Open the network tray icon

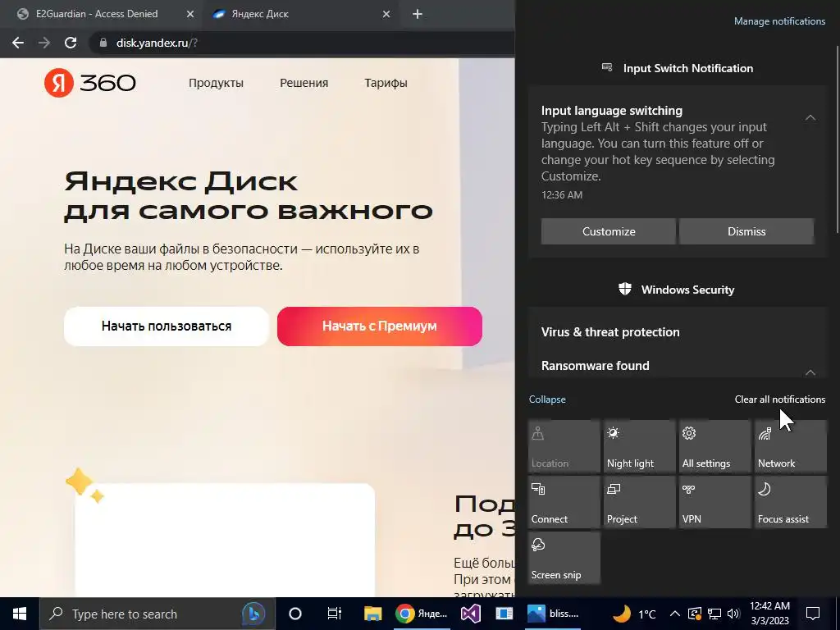coord(714,614)
